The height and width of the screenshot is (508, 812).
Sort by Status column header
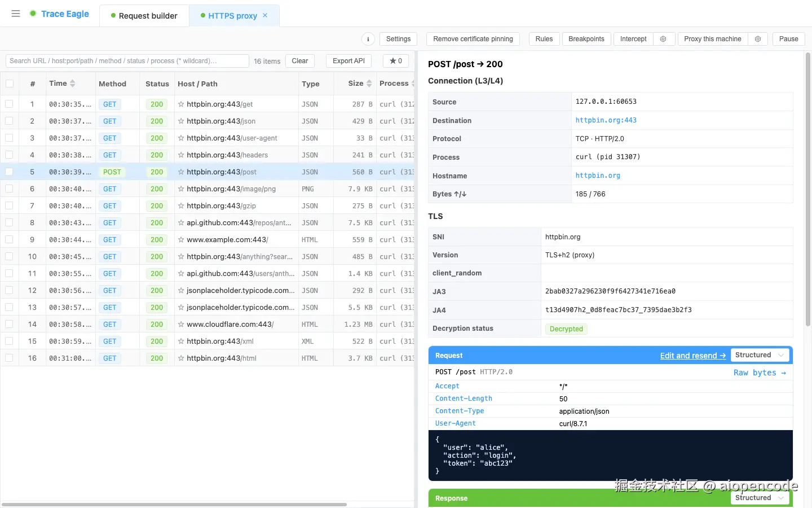pos(157,84)
